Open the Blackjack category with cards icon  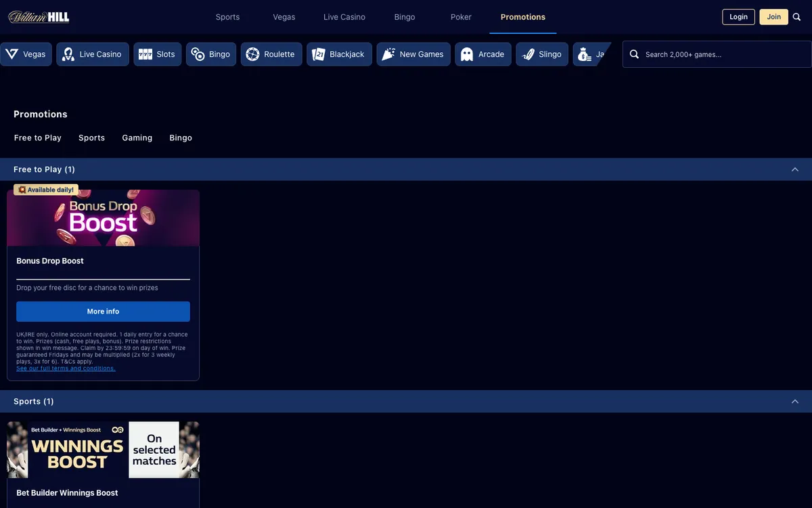point(340,54)
